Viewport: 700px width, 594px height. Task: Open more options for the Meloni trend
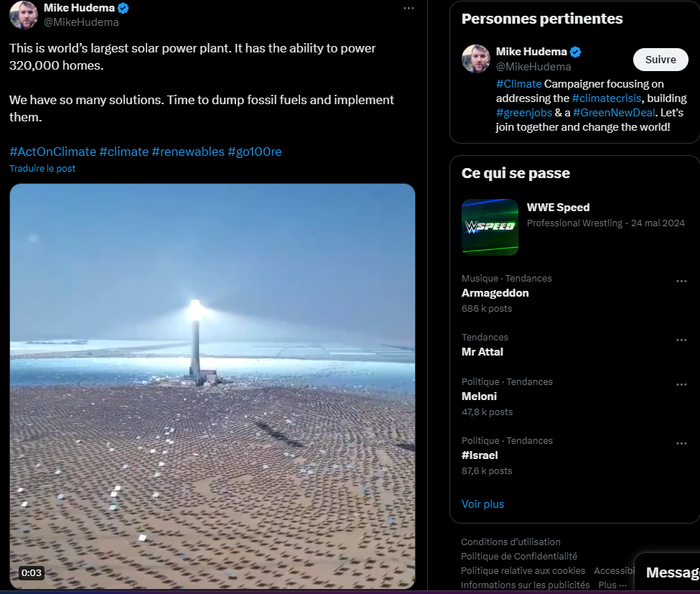(x=681, y=384)
